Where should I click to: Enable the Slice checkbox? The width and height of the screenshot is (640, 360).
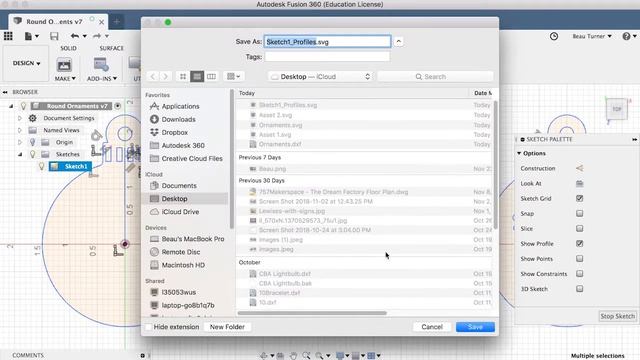point(580,229)
